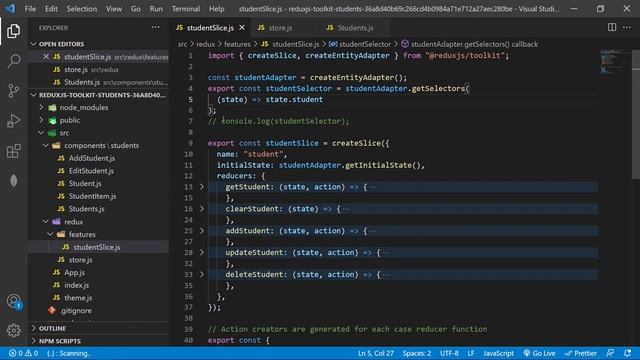This screenshot has width=640, height=360.
Task: Open the Search view in activity bar
Action: (x=13, y=61)
